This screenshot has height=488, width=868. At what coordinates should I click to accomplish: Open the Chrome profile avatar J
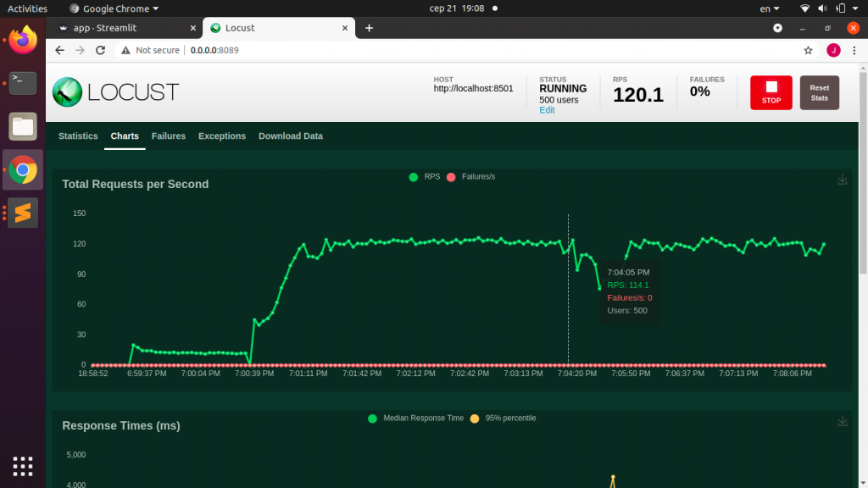click(x=833, y=50)
